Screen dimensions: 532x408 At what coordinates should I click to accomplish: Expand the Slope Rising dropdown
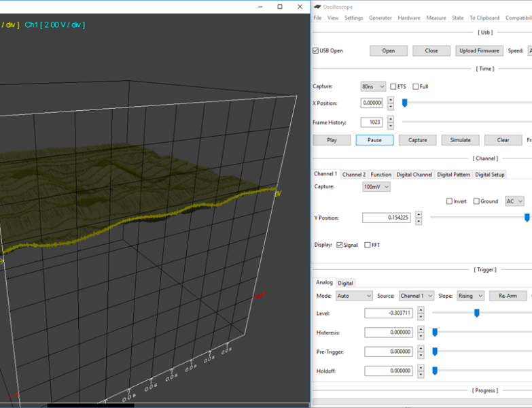click(x=471, y=296)
